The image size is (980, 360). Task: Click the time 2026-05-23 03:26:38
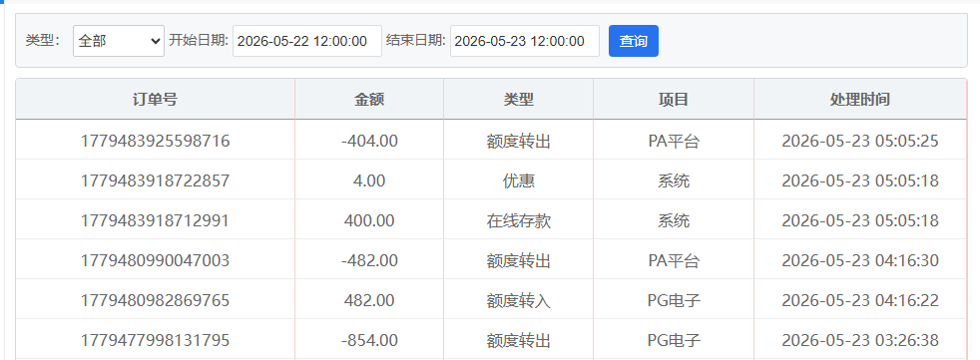860,341
